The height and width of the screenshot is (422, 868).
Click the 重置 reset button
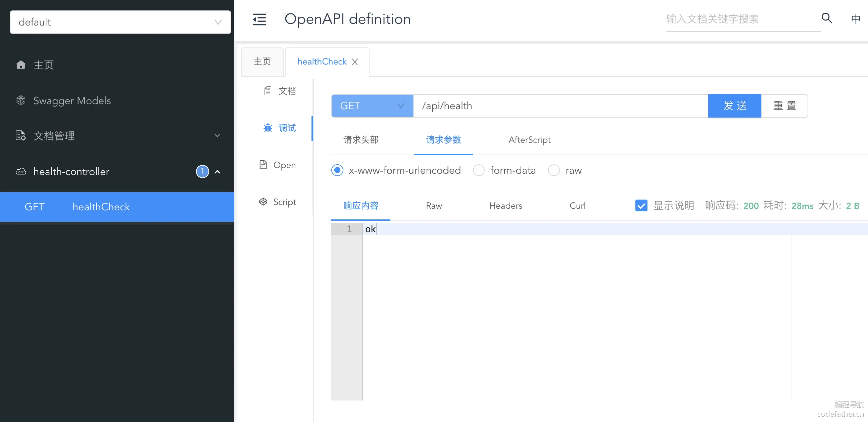coord(784,106)
